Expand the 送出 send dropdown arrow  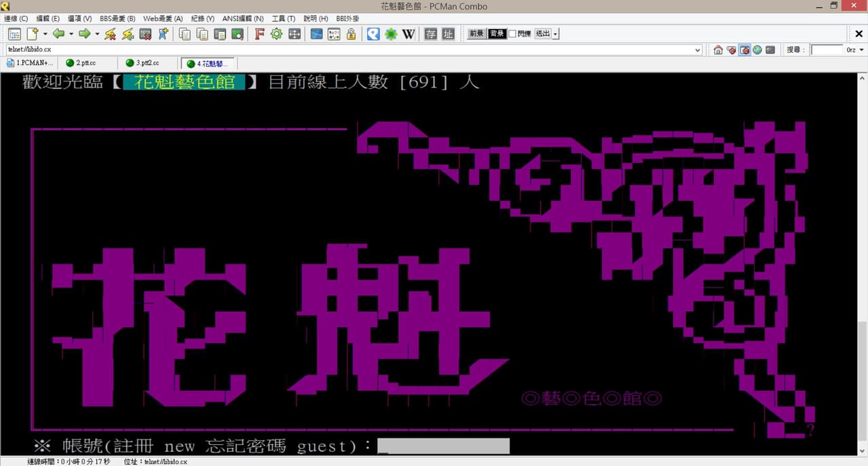pyautogui.click(x=556, y=34)
